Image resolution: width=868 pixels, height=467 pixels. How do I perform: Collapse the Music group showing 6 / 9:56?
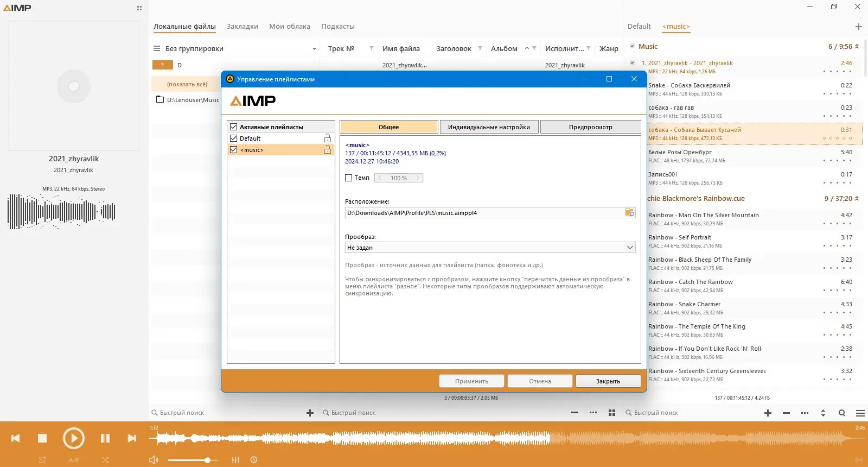click(857, 46)
